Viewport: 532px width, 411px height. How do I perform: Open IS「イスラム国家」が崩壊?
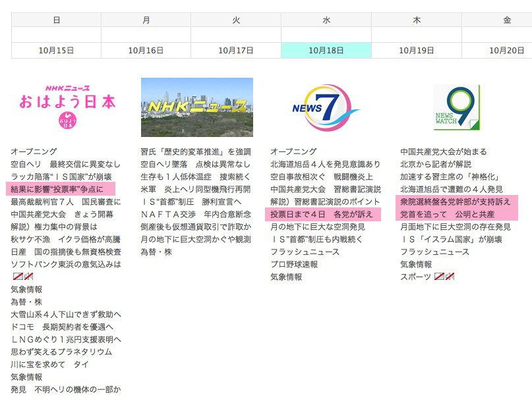(x=452, y=239)
